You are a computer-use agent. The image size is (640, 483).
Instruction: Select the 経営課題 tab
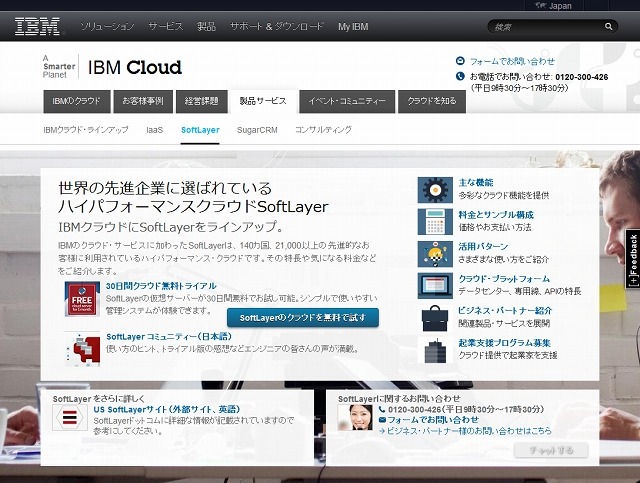[202, 101]
